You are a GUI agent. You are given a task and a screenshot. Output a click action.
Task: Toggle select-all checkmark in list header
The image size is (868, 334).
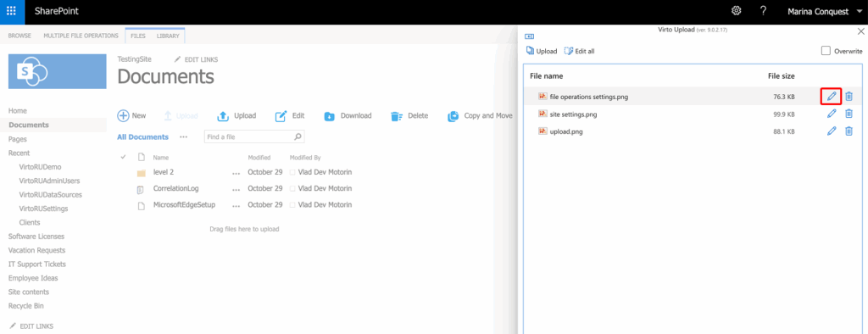tap(124, 158)
